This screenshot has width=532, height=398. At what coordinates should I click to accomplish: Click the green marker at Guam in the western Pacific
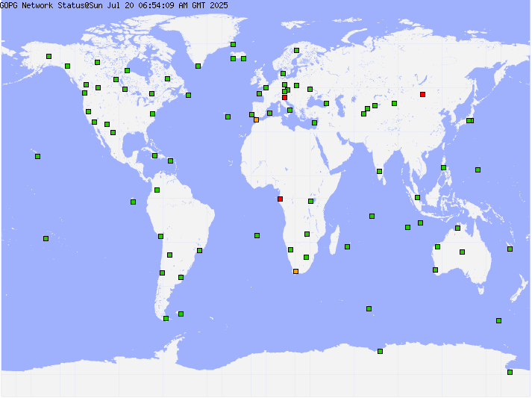(x=478, y=170)
